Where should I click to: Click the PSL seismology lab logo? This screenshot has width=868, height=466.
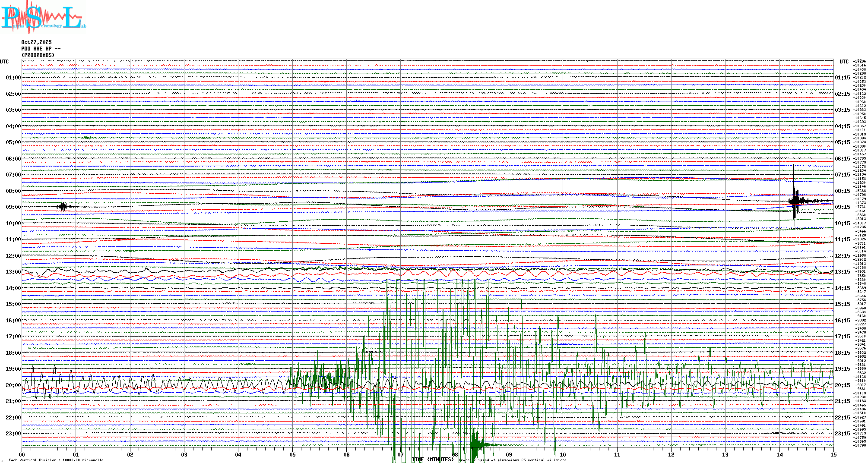43,17
